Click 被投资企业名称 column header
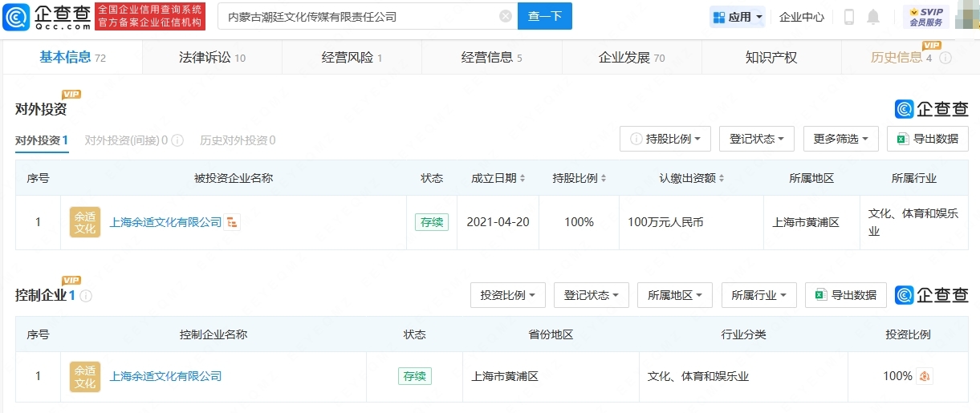The width and height of the screenshot is (980, 413). (234, 178)
